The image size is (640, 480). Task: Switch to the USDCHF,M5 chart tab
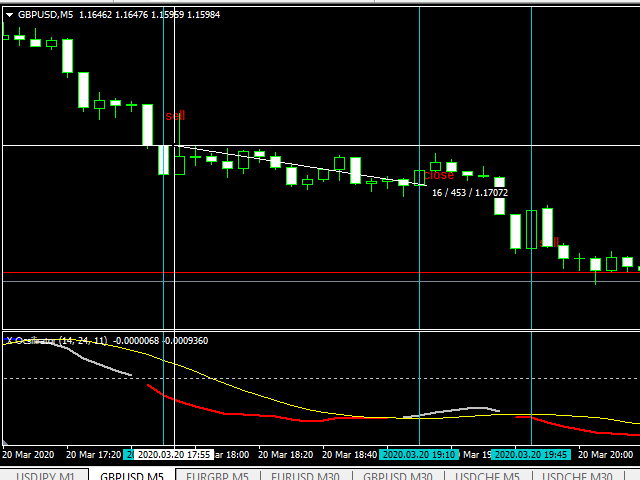(487, 476)
